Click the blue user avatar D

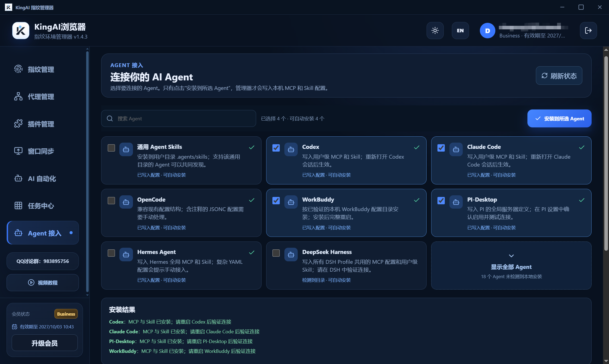tap(487, 31)
